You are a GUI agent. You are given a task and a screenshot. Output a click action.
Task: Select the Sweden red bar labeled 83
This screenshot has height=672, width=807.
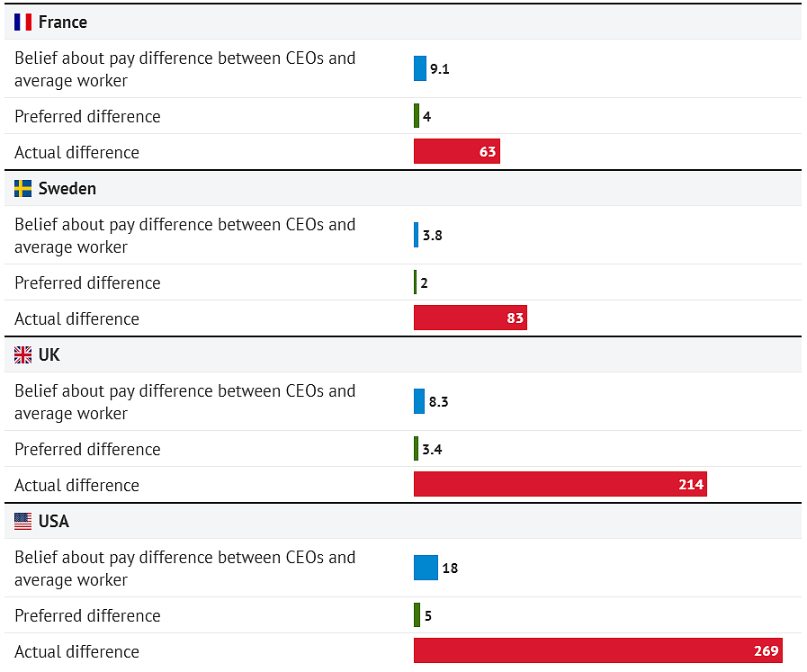click(x=471, y=318)
